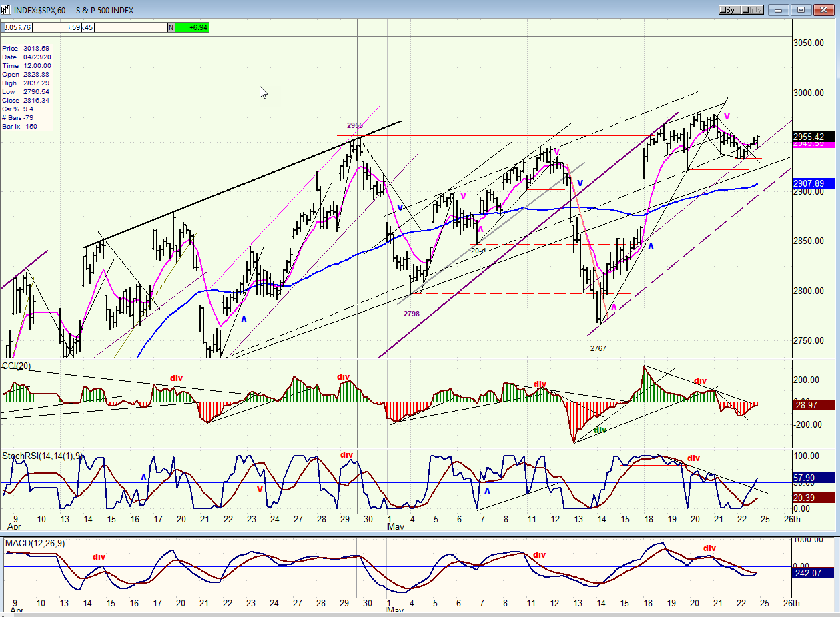Click the Date 04/23/20 row in data box
Image resolution: width=840 pixels, height=617 pixels.
click(x=25, y=57)
